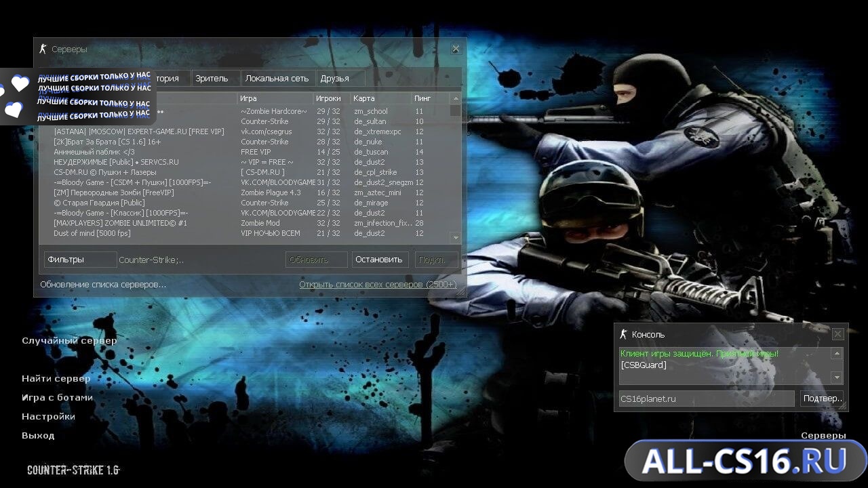Viewport: 868px width, 488px height.
Task: Select server [MAXPLAYERS] ZOMBIE UNLIMITED© #1
Action: pyautogui.click(x=120, y=223)
